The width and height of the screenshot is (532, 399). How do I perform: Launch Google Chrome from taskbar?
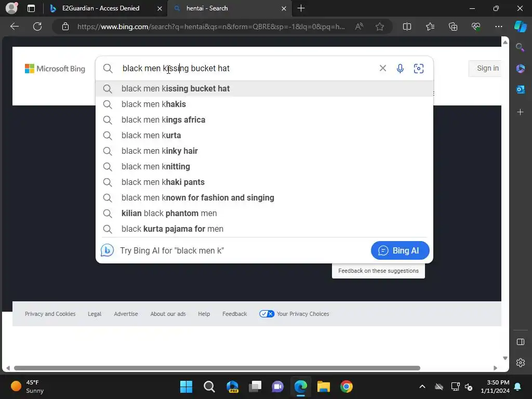click(x=347, y=387)
